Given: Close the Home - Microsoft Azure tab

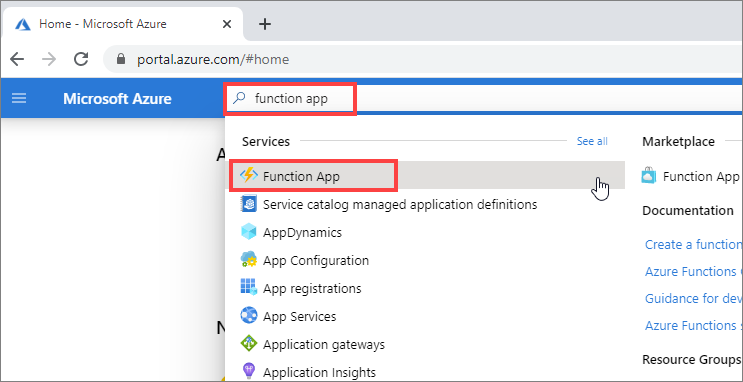Looking at the screenshot, I should (227, 24).
